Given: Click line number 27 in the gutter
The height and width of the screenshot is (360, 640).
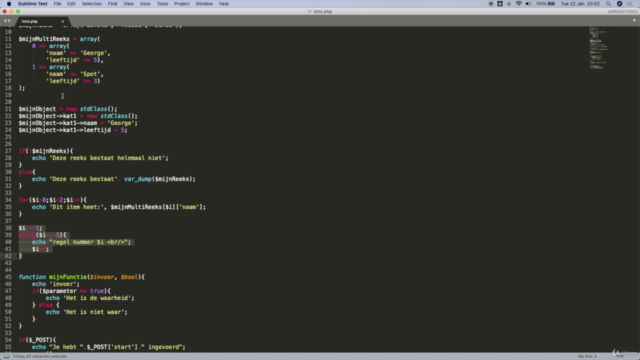Looking at the screenshot, I should pyautogui.click(x=8, y=151).
